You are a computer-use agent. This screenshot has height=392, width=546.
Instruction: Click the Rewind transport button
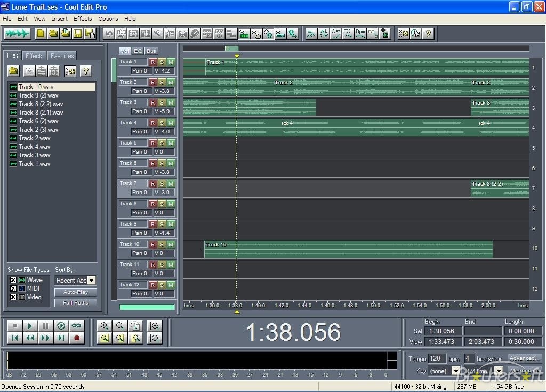tap(30, 338)
